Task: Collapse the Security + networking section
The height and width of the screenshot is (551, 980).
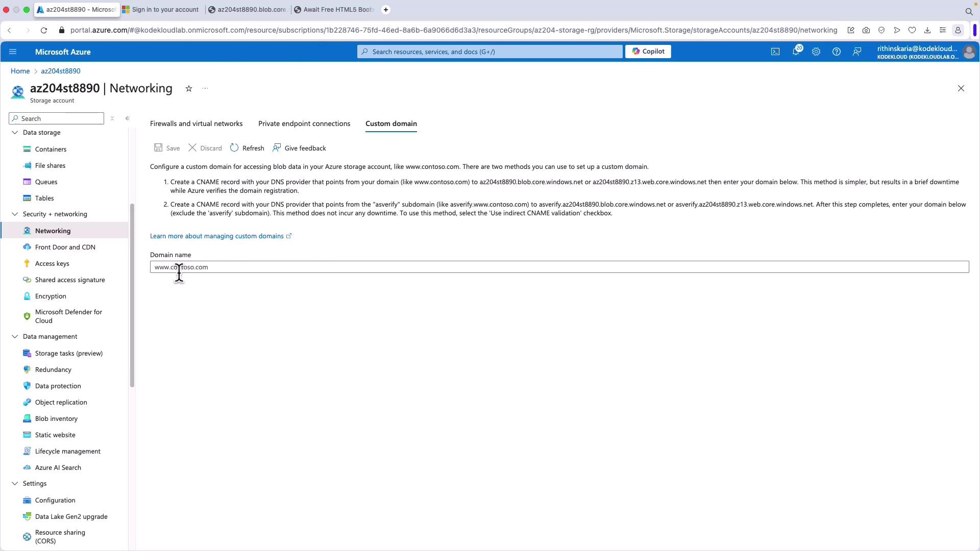Action: 15,214
